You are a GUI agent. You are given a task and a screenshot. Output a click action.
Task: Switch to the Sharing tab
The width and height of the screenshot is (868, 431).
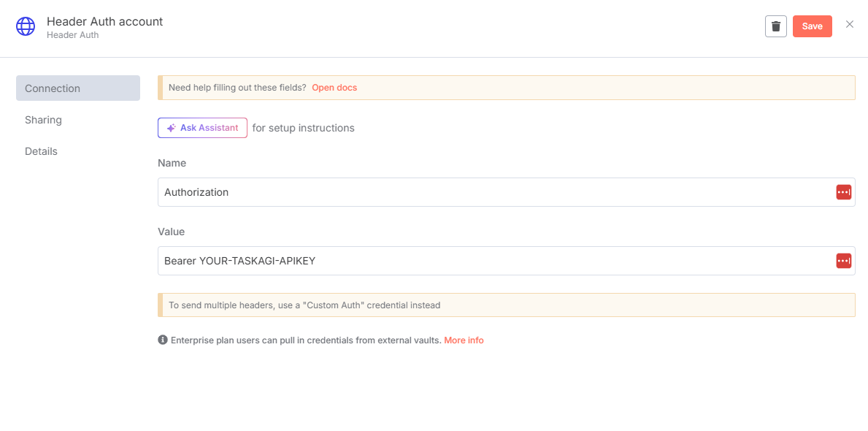43,119
